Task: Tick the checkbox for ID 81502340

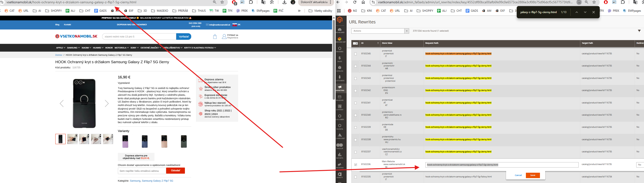Action: coord(356,115)
